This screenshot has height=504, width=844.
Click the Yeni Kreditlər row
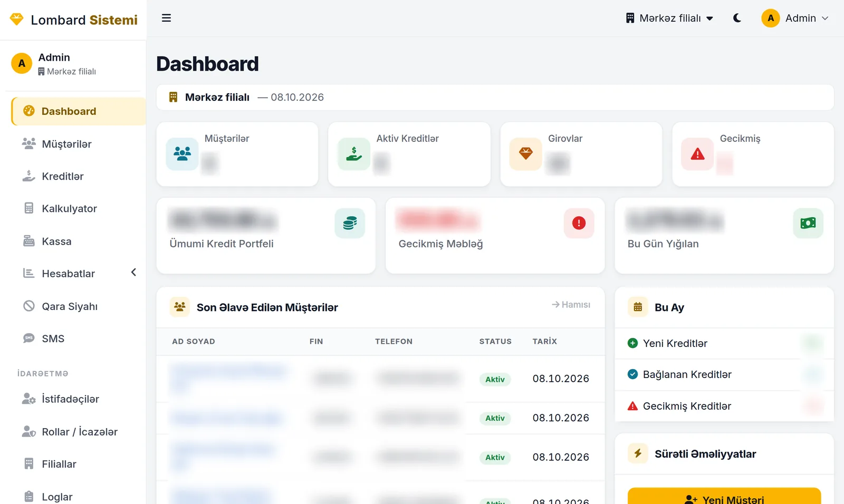(x=724, y=343)
